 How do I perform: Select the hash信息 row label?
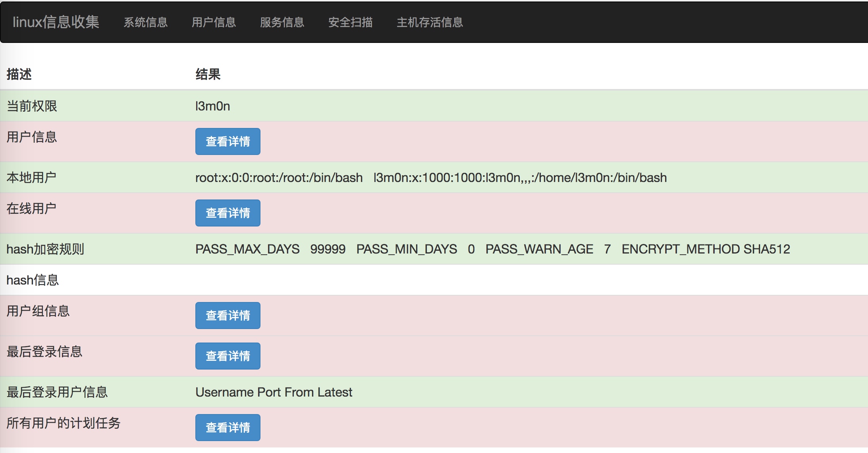pyautogui.click(x=33, y=280)
